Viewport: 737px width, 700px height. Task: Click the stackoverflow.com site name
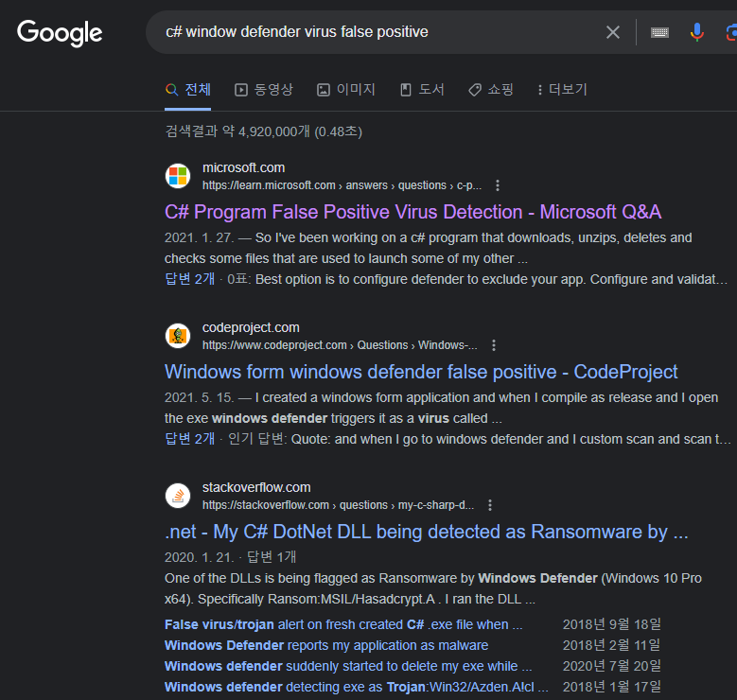[x=256, y=487]
